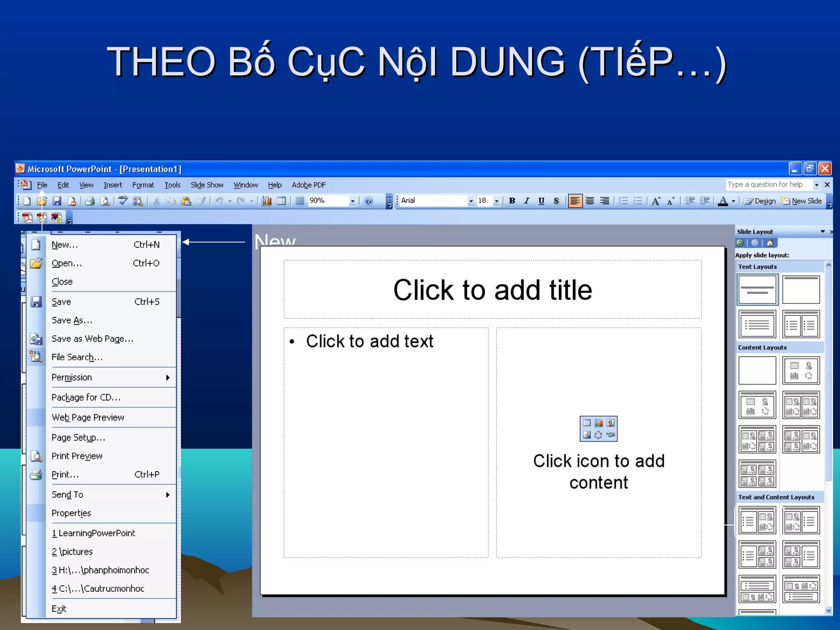Click the Cut scissors icon
The image size is (840, 630).
pyautogui.click(x=156, y=201)
